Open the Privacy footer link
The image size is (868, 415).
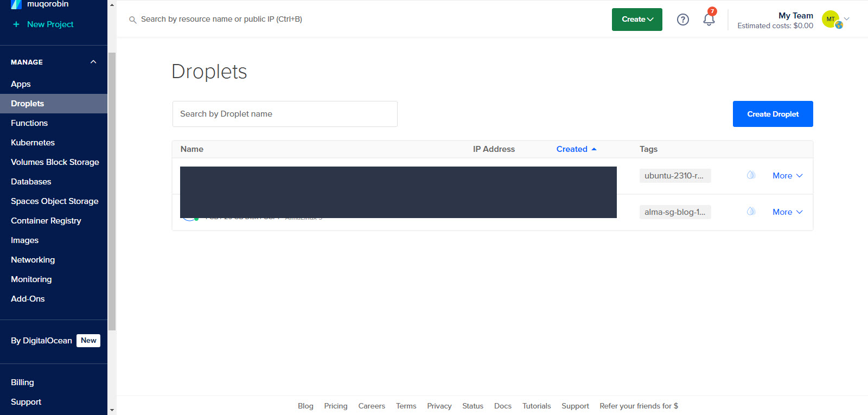[x=439, y=406]
